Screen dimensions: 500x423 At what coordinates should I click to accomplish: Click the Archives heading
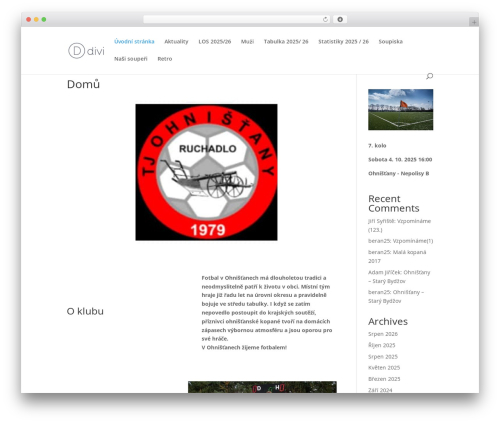(388, 321)
